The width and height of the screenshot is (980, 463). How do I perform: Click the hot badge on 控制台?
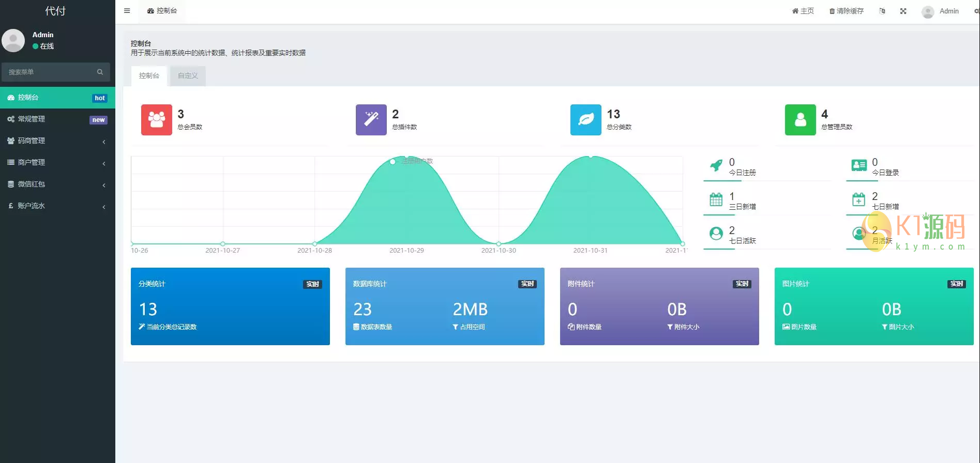pyautogui.click(x=100, y=98)
